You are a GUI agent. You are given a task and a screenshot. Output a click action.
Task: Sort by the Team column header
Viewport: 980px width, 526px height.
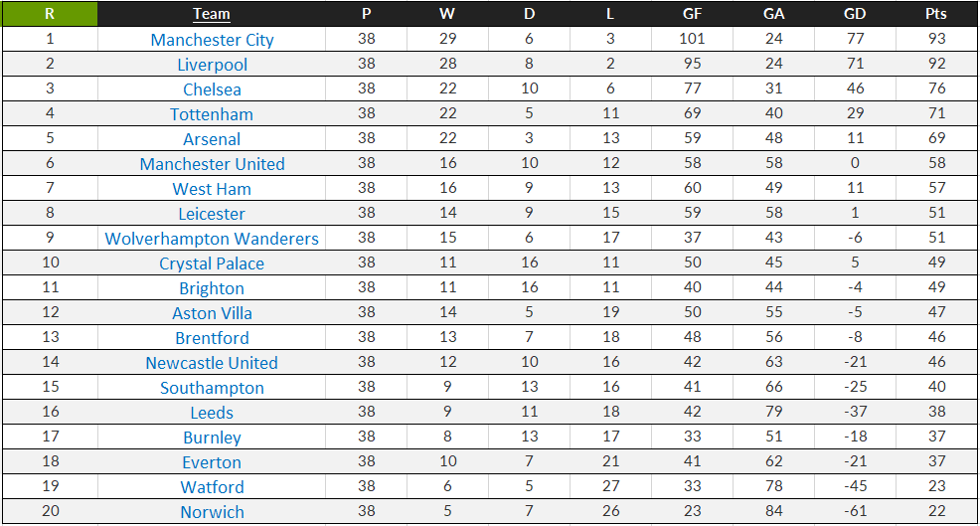(212, 14)
